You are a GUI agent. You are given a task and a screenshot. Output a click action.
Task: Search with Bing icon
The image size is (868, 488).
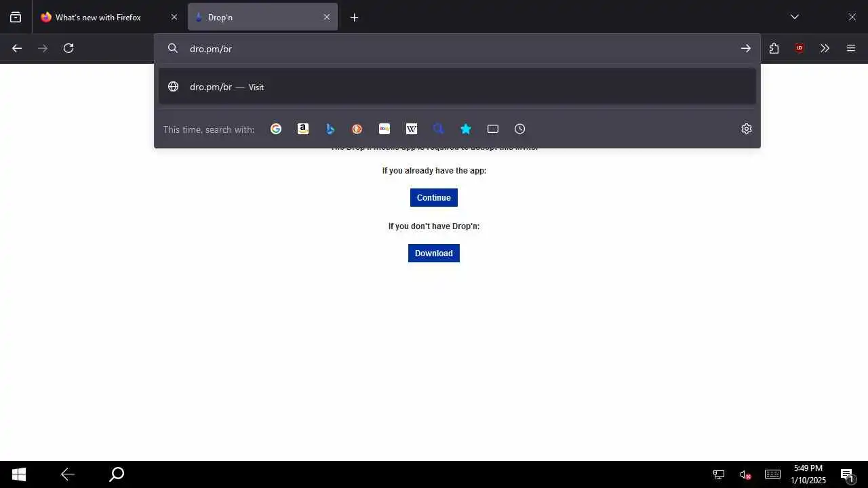click(x=330, y=129)
